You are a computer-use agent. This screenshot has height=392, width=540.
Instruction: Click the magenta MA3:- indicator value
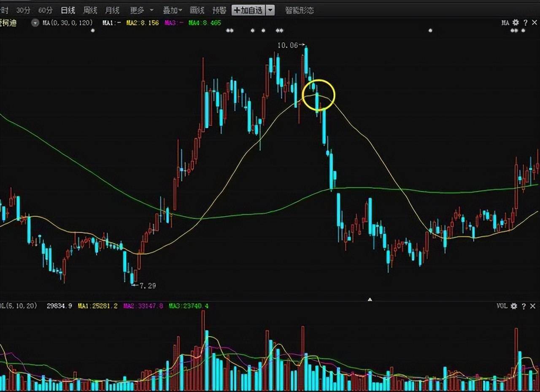175,23
